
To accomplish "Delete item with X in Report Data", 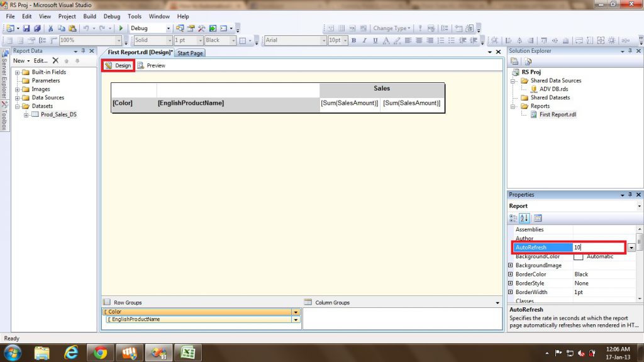I will tap(55, 61).
